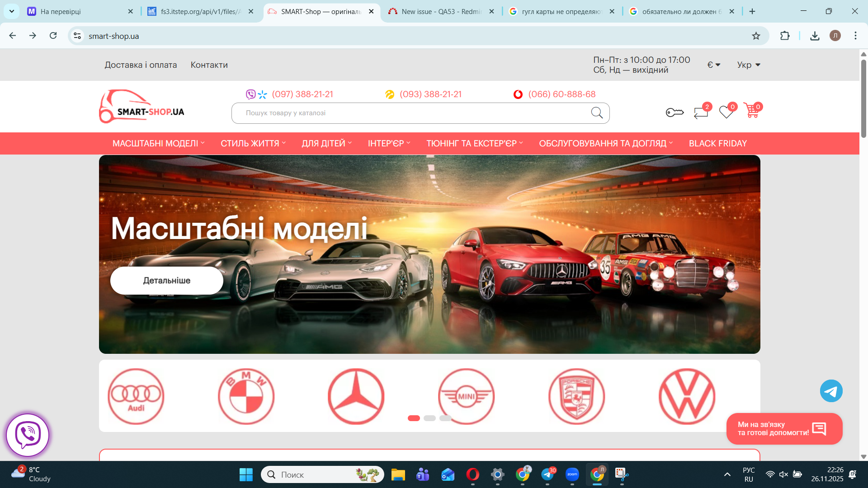
Task: Open the Viber floating chat button
Action: [28, 435]
